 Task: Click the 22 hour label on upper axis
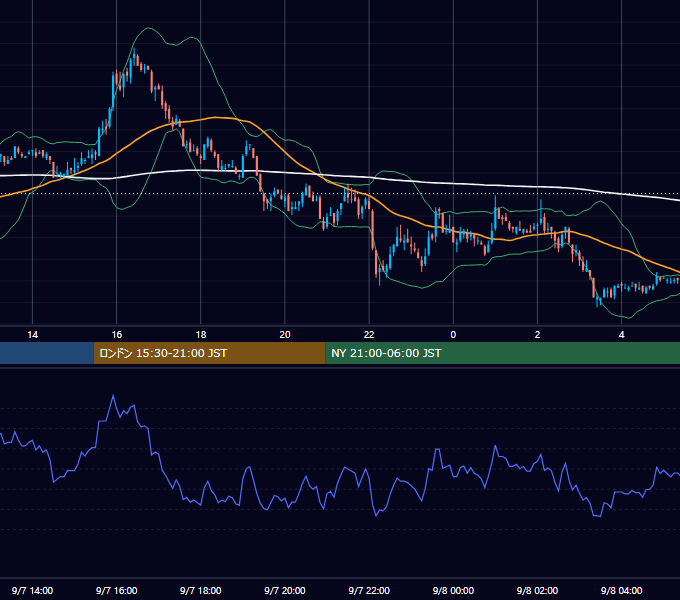pos(369,335)
